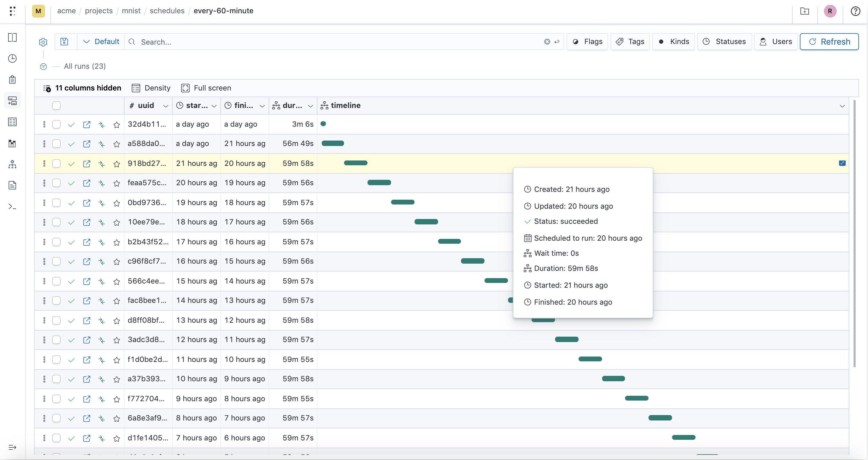Open the hierarchy tree icon in sidebar
Viewport: 868px width, 460px height.
12,164
